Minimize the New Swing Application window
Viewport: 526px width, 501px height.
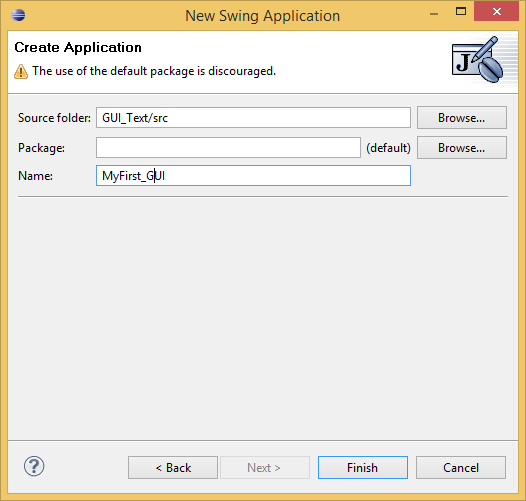tap(434, 13)
